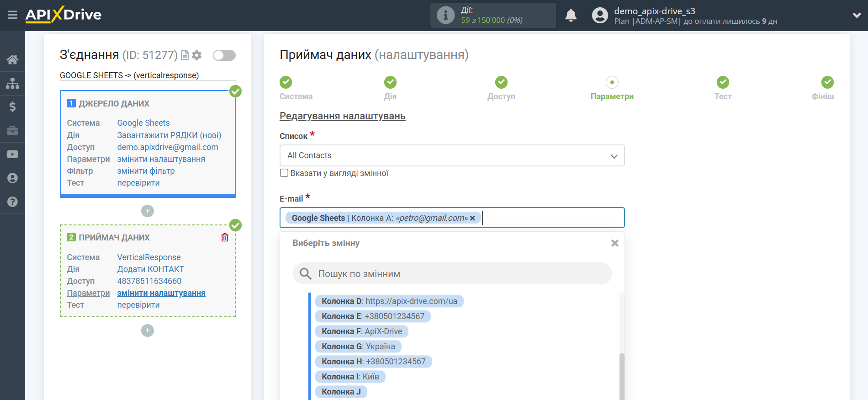868x400 pixels.
Task: Open the user profile sidebar icon
Action: coord(12,178)
